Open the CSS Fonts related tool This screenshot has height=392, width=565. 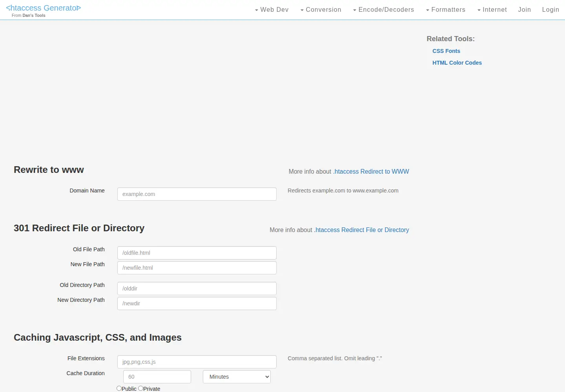tap(446, 51)
